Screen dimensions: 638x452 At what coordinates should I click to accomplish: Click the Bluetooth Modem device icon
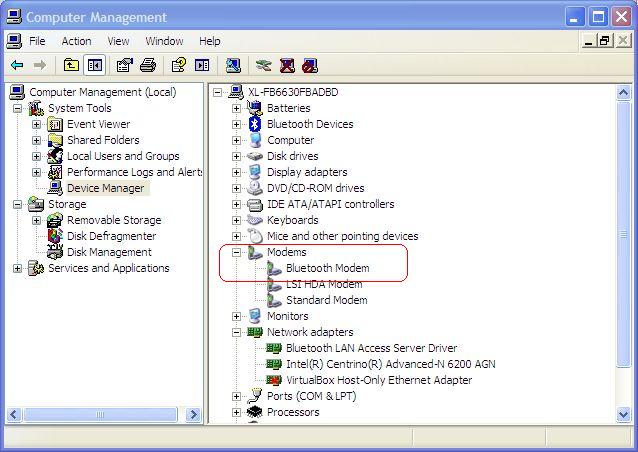tap(274, 268)
